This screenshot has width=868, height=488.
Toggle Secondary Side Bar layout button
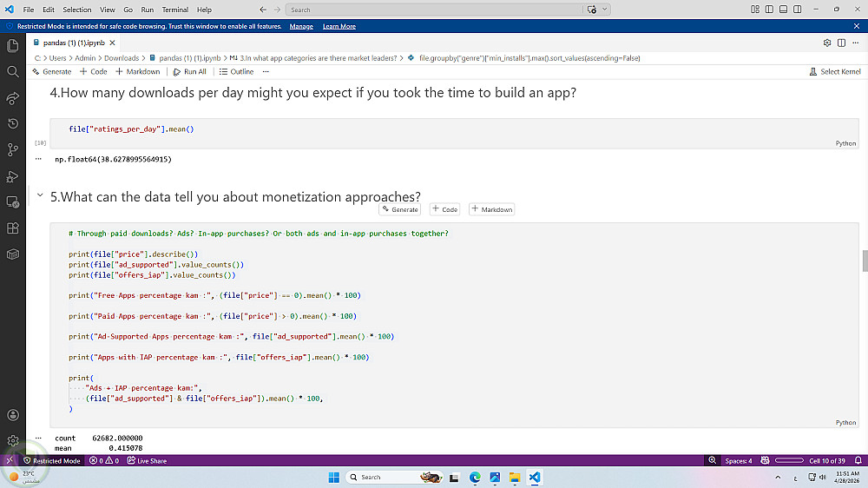(x=797, y=10)
